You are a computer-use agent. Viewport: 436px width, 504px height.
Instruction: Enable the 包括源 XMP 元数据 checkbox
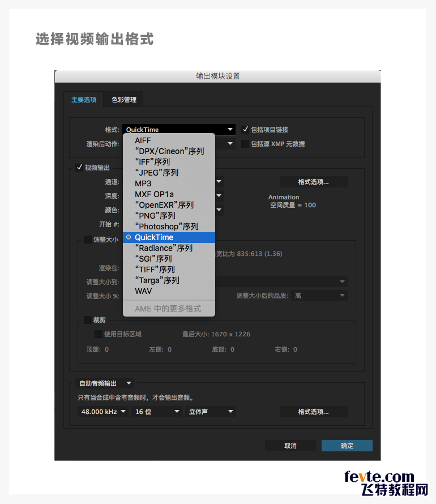(245, 144)
